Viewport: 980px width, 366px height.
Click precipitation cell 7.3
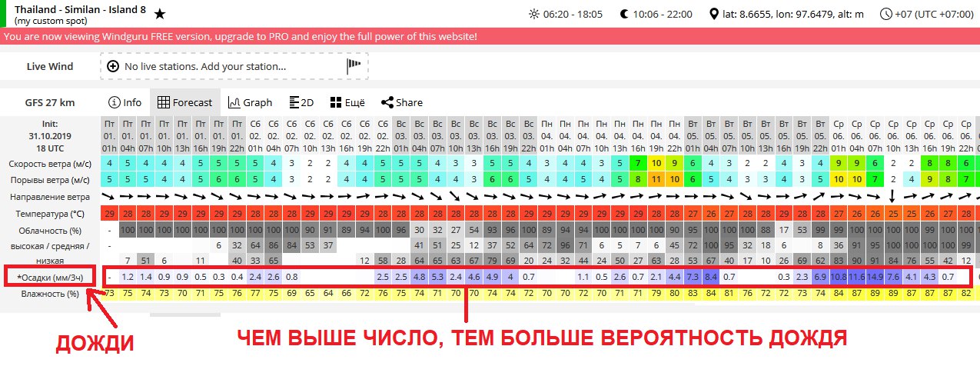(693, 276)
